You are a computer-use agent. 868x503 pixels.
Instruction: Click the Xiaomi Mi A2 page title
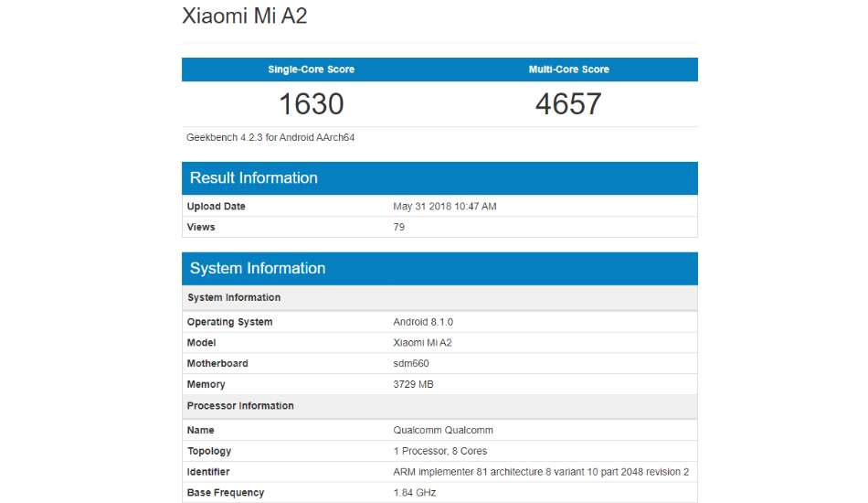tap(245, 16)
